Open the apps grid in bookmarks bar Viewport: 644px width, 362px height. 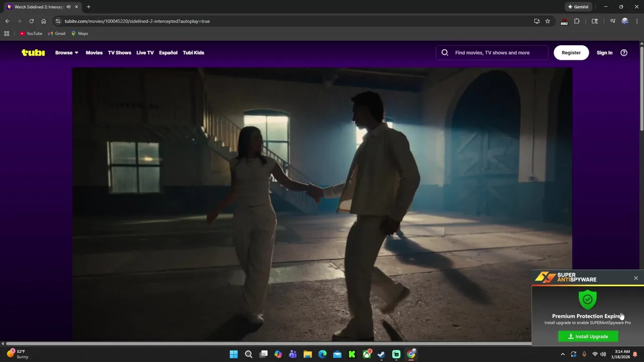click(7, 34)
